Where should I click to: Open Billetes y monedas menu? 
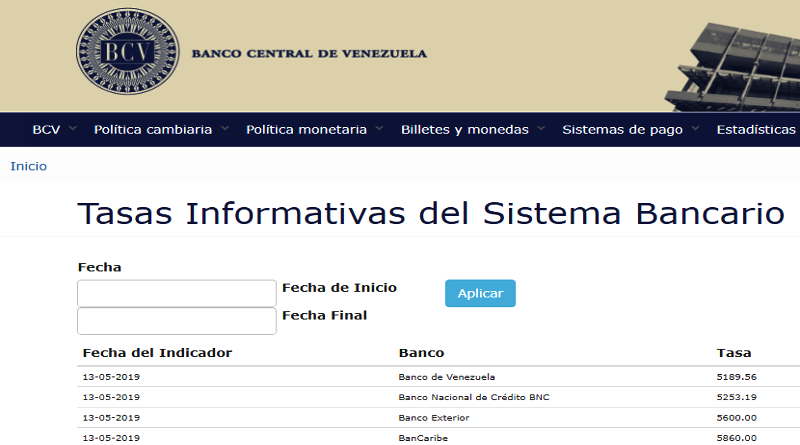(464, 130)
